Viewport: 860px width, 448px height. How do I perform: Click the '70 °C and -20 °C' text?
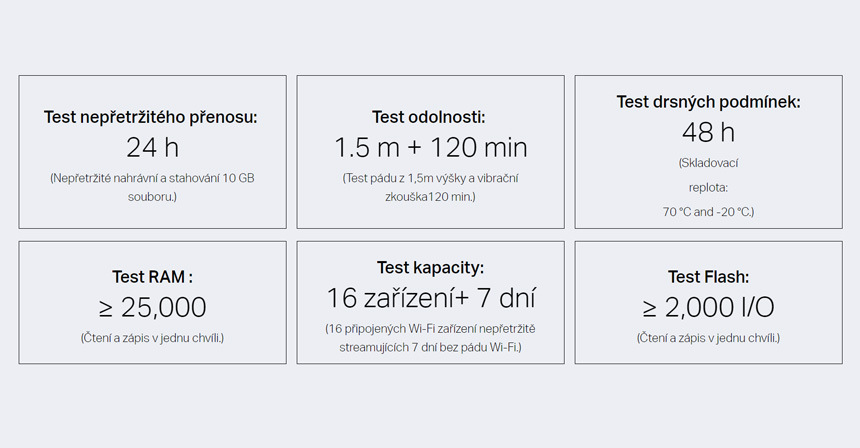(708, 212)
